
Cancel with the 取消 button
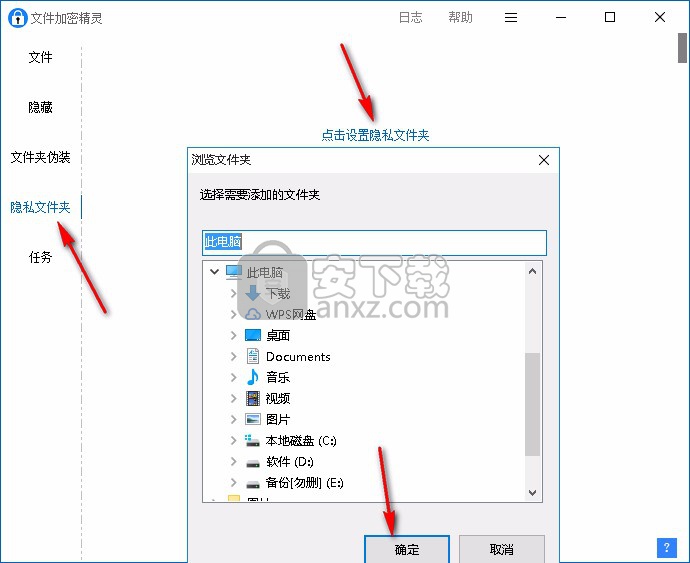[x=502, y=549]
